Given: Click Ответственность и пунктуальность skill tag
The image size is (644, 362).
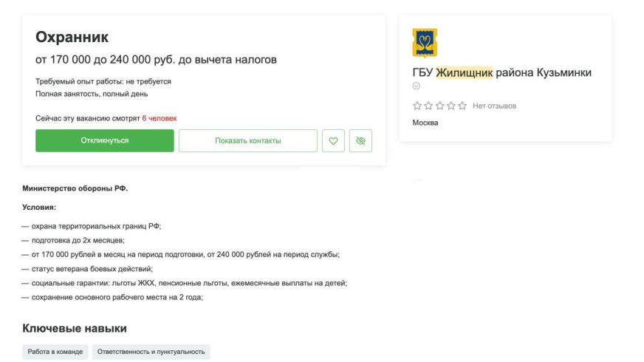Looking at the screenshot, I should click(x=151, y=352).
